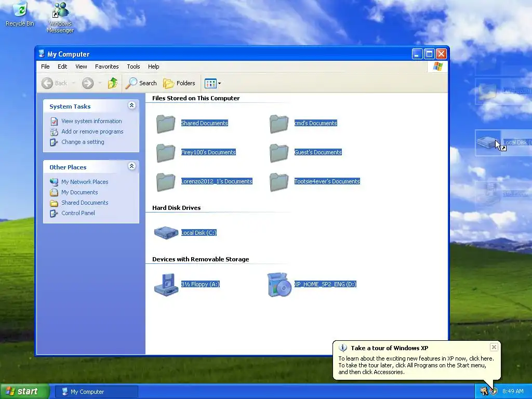Image resolution: width=532 pixels, height=399 pixels.
Task: Open the Help menu
Action: tap(153, 66)
